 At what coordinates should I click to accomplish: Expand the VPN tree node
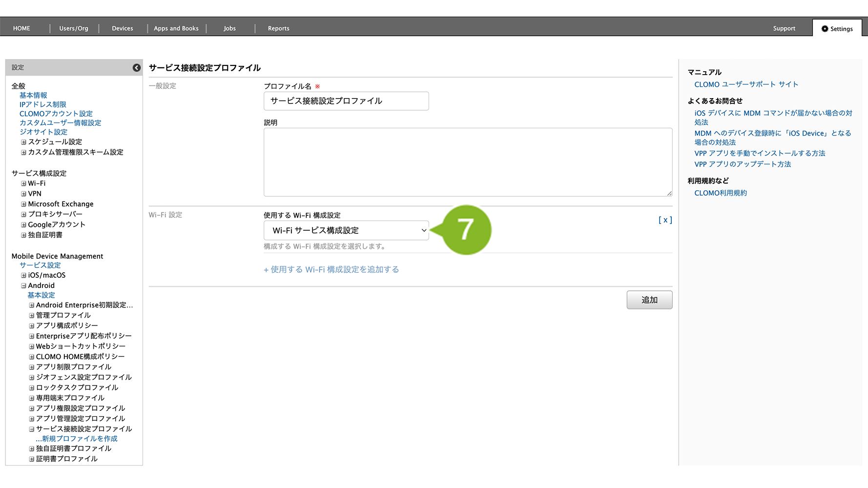point(23,194)
